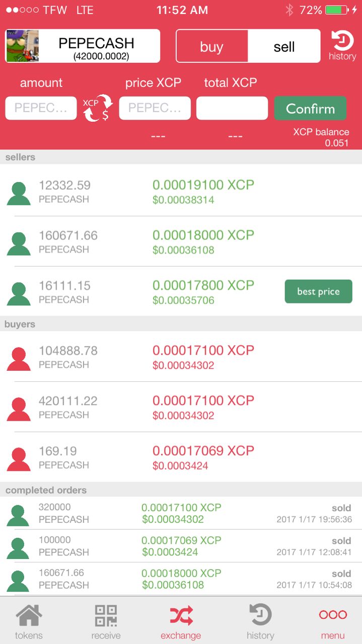Tap buyer avatar for 420111.22 PEPECASH
The image size is (362, 644).
(x=19, y=409)
